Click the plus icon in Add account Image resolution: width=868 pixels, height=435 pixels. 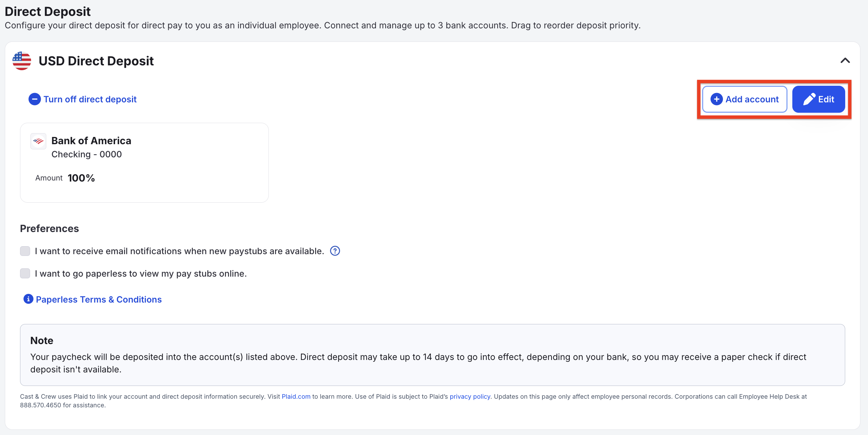coord(717,99)
